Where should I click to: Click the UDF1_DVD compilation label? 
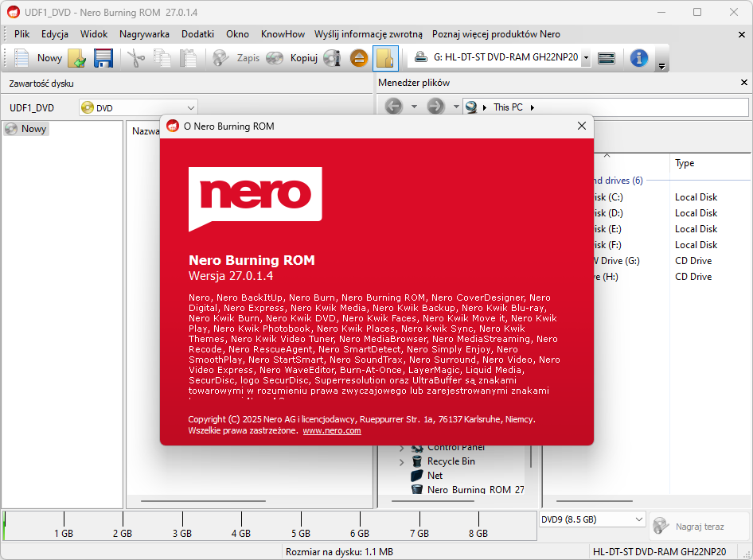[32, 107]
